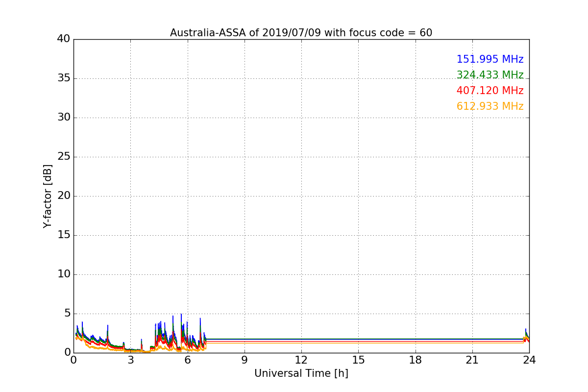Click the x-axis tick label '18'
The width and height of the screenshot is (588, 392).
click(416, 360)
